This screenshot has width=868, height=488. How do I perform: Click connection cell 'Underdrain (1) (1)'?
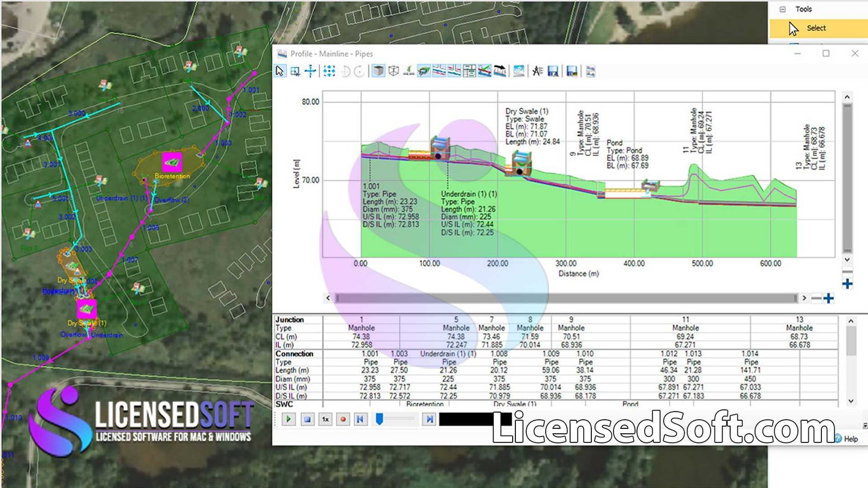448,354
